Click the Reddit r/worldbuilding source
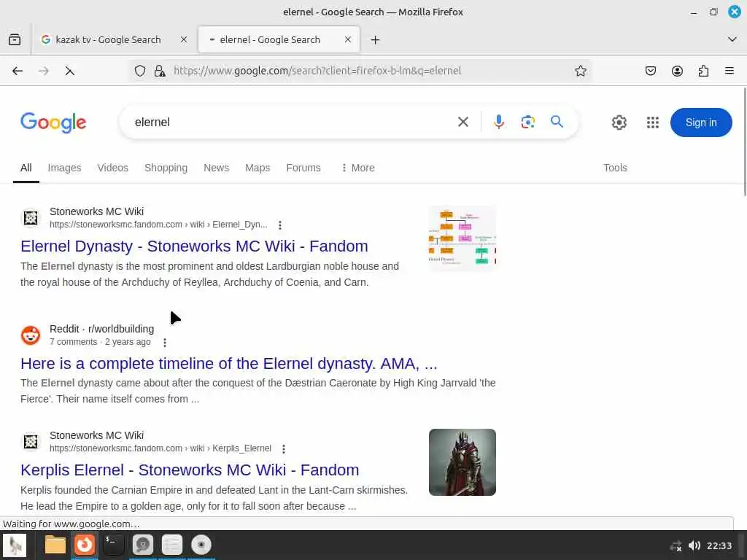Image resolution: width=747 pixels, height=560 pixels. (x=101, y=329)
